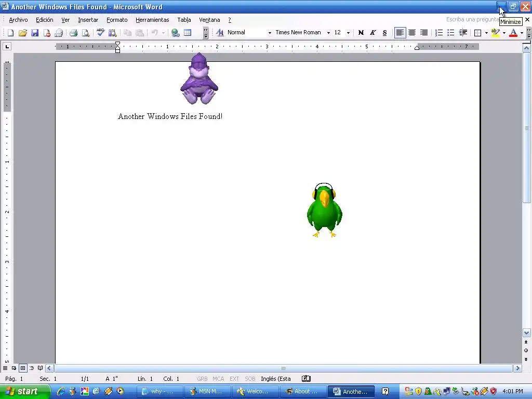Open the Formato menu
The width and height of the screenshot is (532, 399).
[117, 20]
